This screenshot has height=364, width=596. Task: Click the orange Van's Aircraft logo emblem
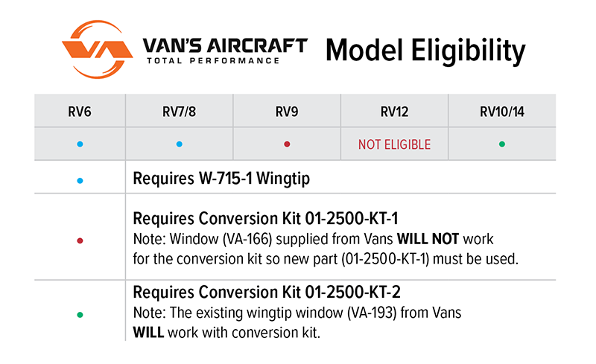[98, 49]
